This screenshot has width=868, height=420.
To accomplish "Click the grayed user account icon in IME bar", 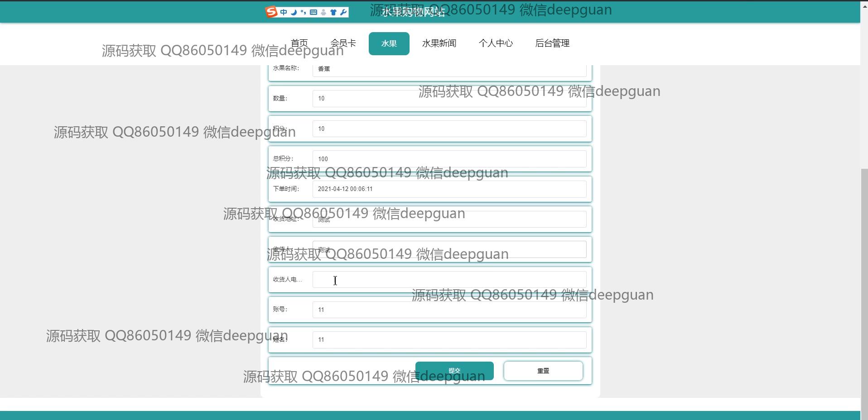I will [323, 12].
